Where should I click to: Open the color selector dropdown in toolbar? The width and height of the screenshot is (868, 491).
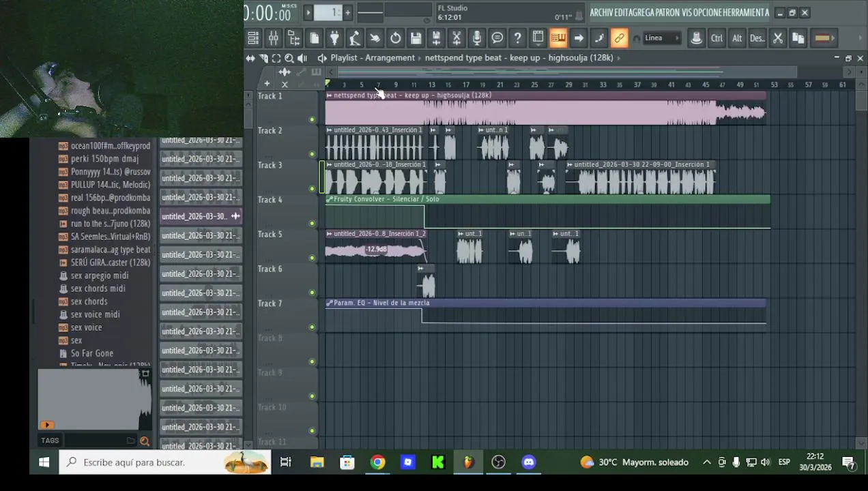click(823, 38)
